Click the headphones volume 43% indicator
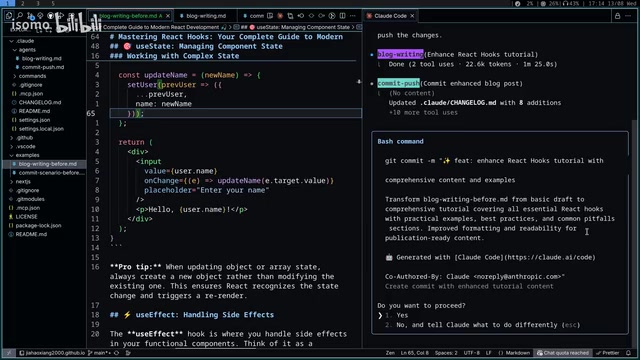The width and height of the screenshot is (640, 360). coord(571,3)
